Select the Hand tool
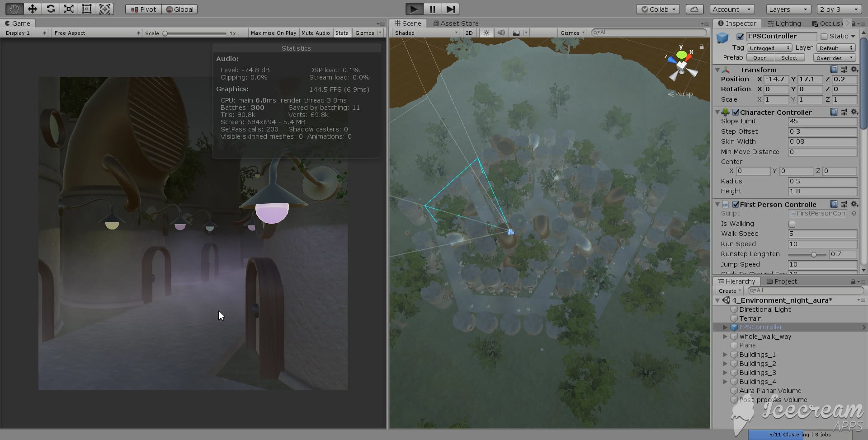This screenshot has width=868, height=440. [x=14, y=9]
